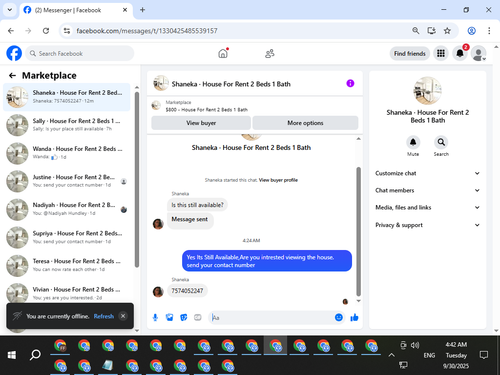The height and width of the screenshot is (375, 500).
Task: Open the Justine House For Rent conversation
Action: 67,181
